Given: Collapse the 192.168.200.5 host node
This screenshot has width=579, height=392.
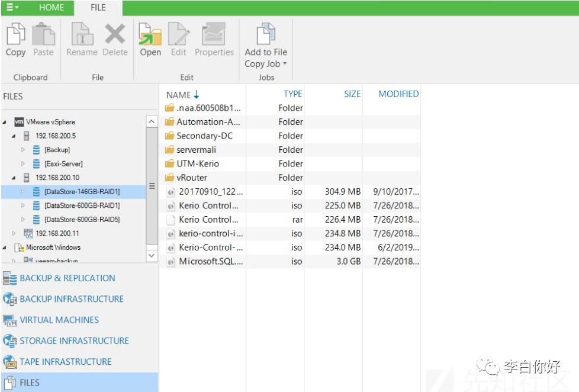Looking at the screenshot, I should coord(14,136).
